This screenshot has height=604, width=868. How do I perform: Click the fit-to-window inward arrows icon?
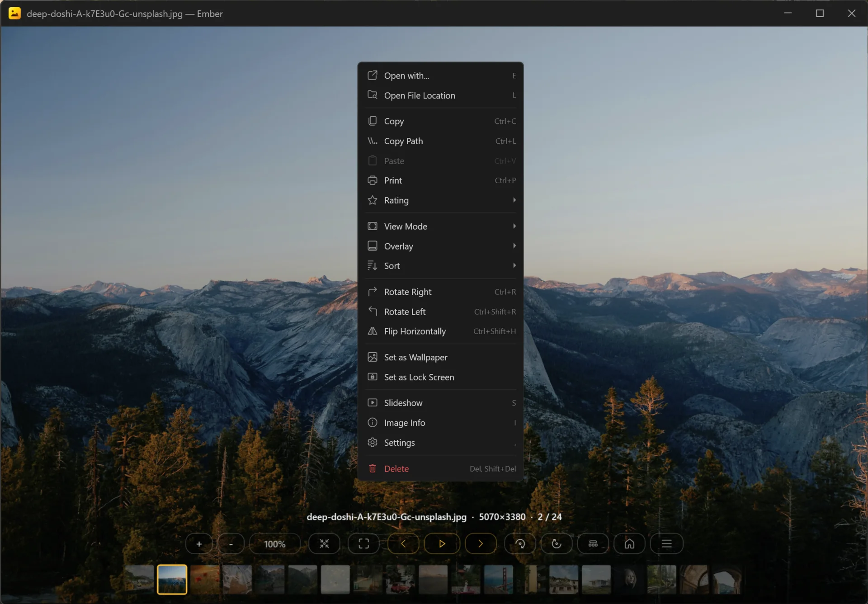coord(324,544)
